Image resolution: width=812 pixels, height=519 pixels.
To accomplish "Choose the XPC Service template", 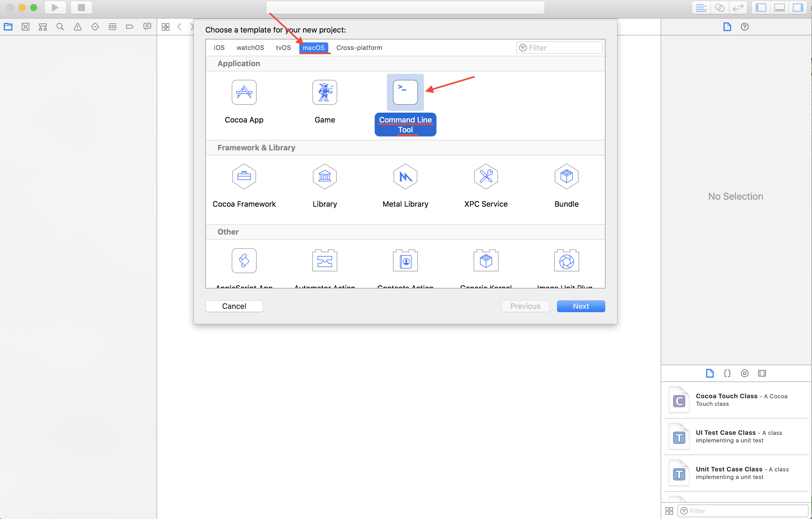I will point(486,186).
